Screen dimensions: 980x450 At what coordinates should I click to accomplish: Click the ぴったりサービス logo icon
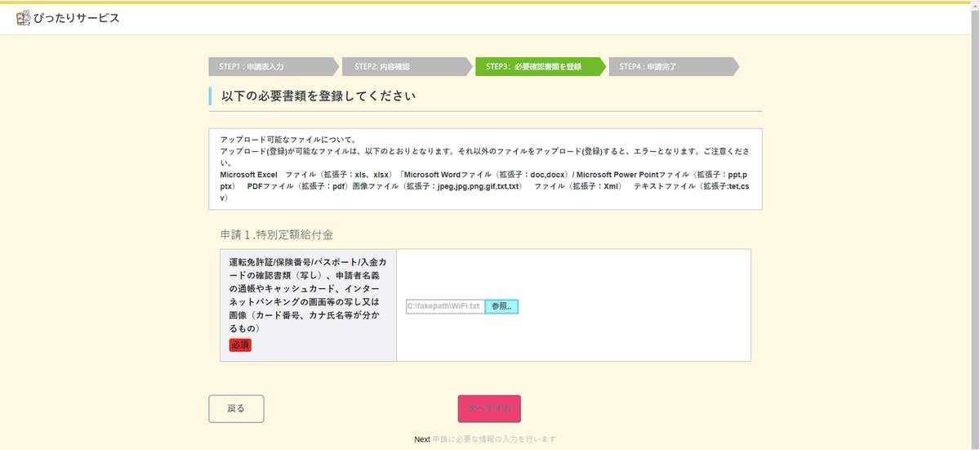pos(23,17)
